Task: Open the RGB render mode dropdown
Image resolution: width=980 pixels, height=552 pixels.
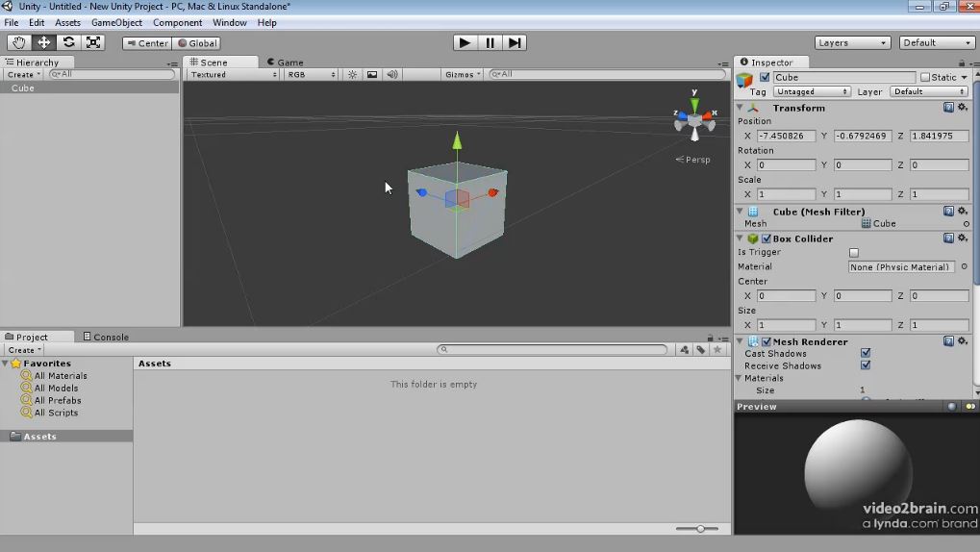Action: [311, 74]
